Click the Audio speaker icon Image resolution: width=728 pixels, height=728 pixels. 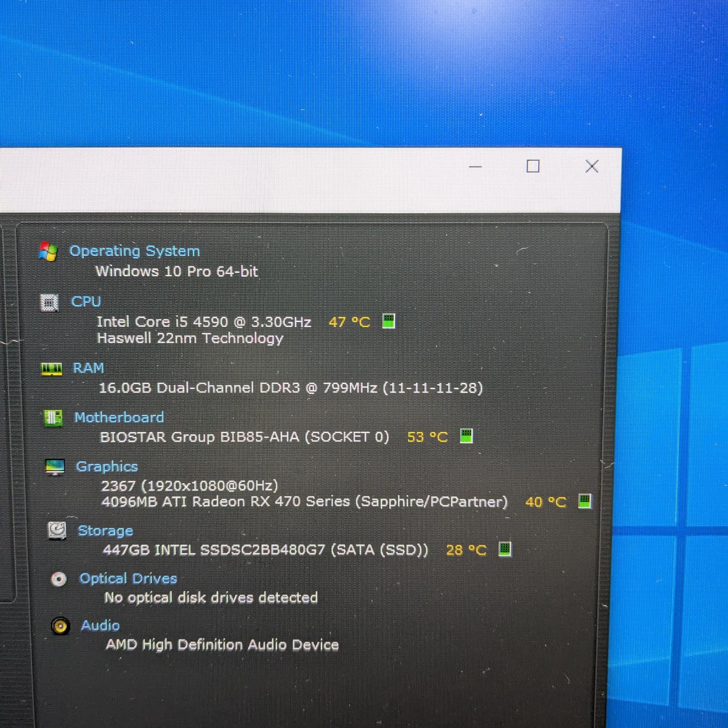(60, 626)
